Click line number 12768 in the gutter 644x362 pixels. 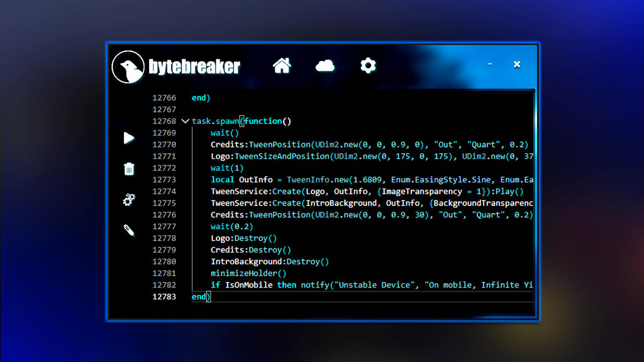164,121
